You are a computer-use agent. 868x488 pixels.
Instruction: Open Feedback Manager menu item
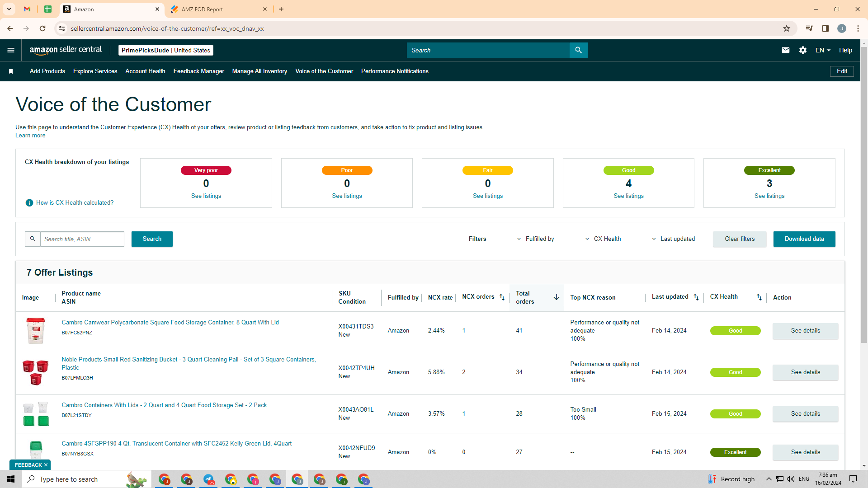(199, 71)
